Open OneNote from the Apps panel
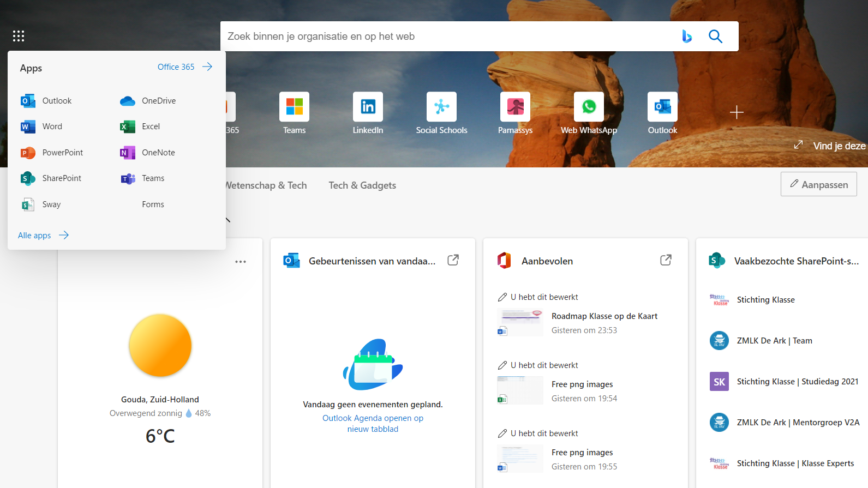The width and height of the screenshot is (868, 488). coord(147,153)
